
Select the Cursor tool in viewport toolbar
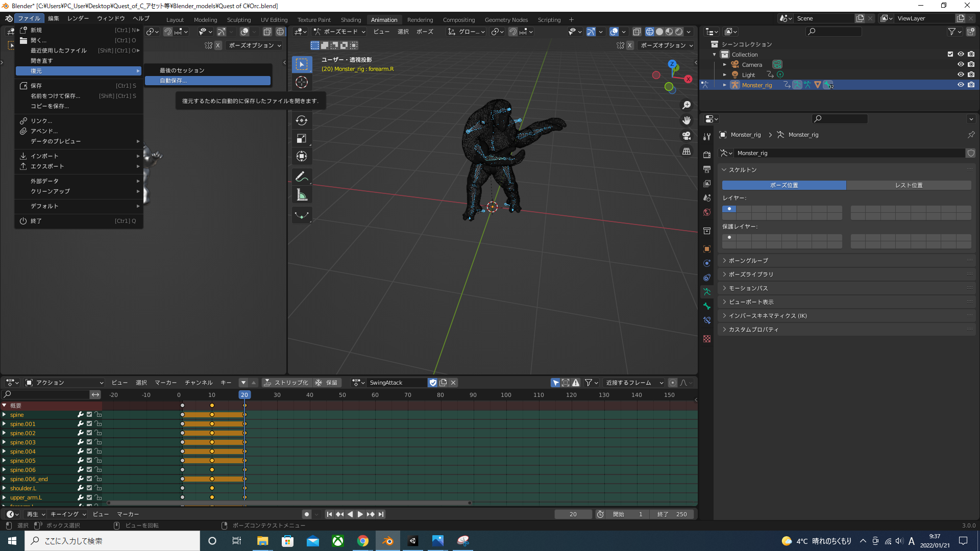302,82
